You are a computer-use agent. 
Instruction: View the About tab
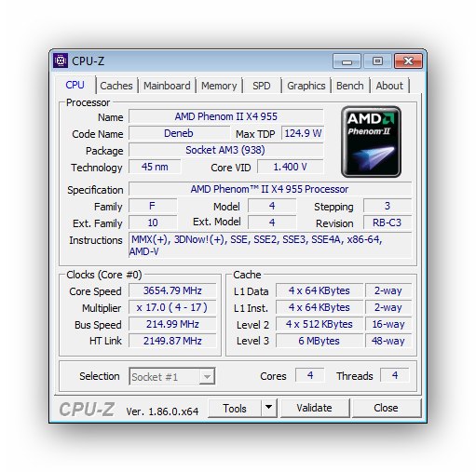pos(389,86)
